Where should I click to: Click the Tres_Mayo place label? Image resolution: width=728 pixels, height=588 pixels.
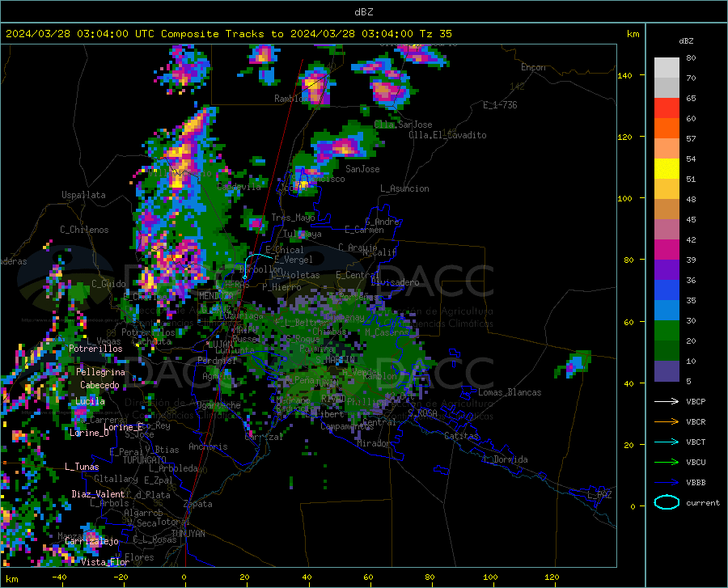pyautogui.click(x=293, y=218)
